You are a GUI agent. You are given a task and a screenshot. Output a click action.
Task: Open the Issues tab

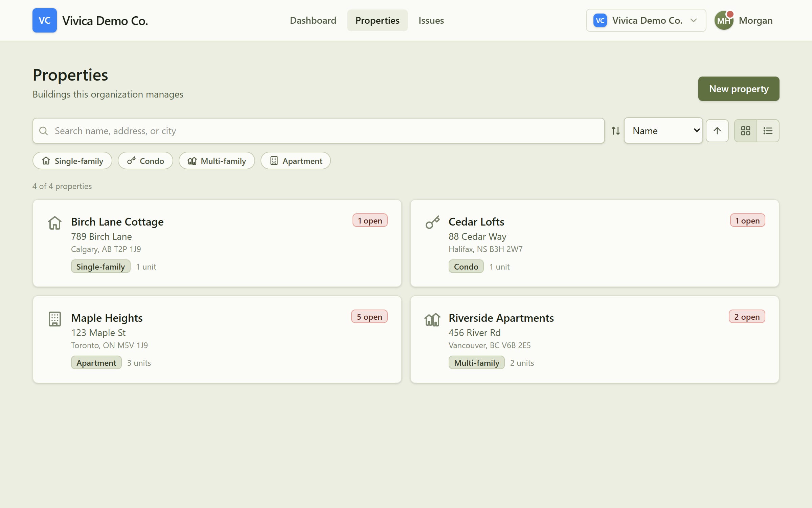pos(431,20)
